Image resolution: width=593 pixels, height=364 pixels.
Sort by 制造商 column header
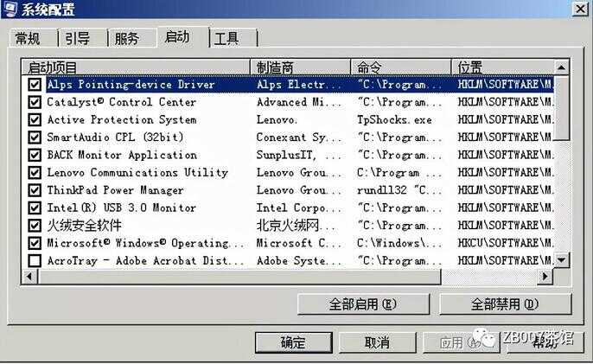(x=300, y=67)
